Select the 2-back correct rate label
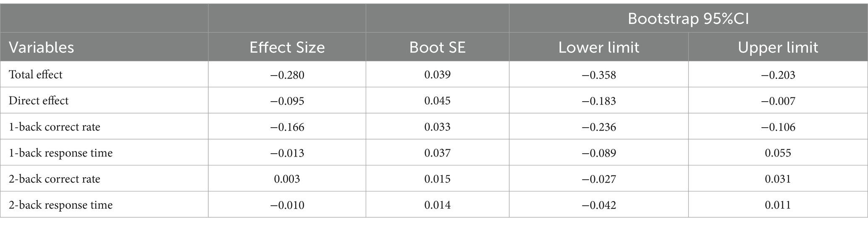Viewport: 868px width, 225px height. point(55,179)
